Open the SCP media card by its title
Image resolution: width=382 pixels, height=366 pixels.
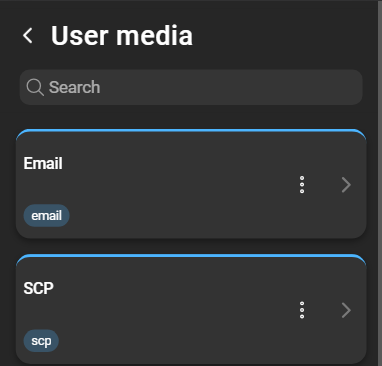click(38, 288)
